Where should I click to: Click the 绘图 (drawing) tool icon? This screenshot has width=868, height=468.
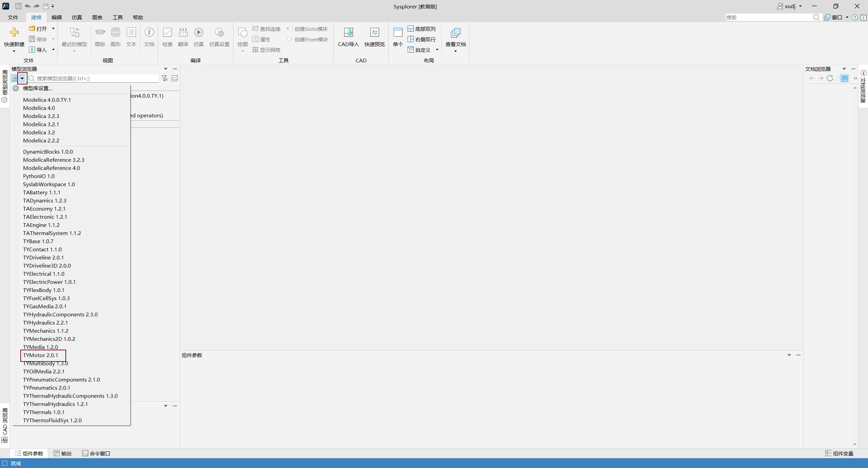tap(243, 33)
